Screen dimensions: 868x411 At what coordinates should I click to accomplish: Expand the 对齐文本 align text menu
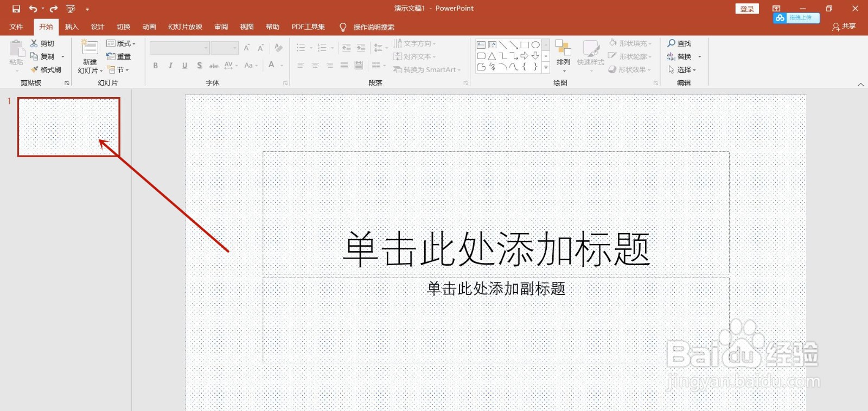(x=414, y=56)
